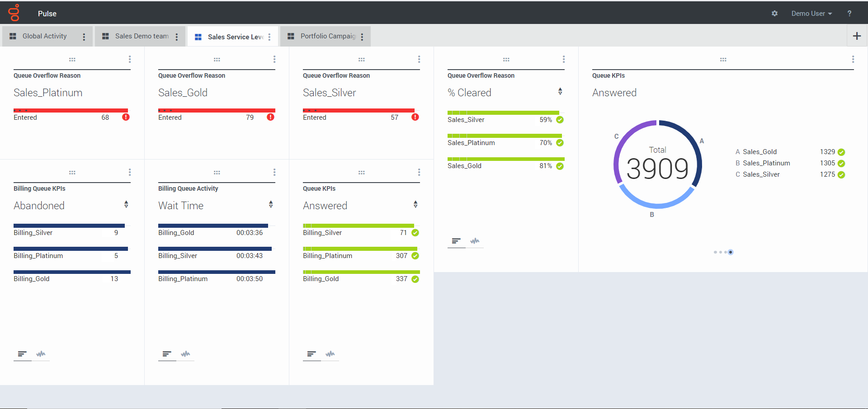
Task: Click the help question mark icon
Action: (x=849, y=14)
